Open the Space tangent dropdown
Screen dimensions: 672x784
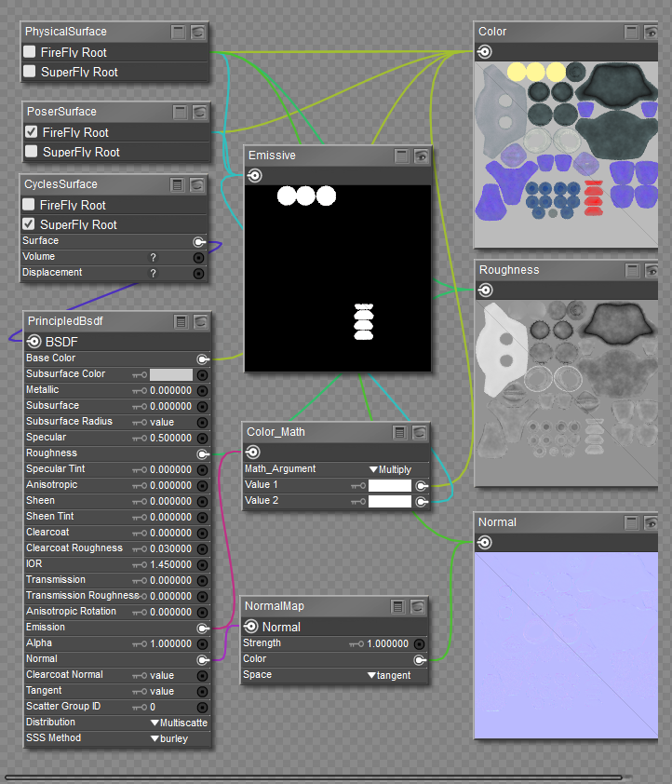(389, 675)
